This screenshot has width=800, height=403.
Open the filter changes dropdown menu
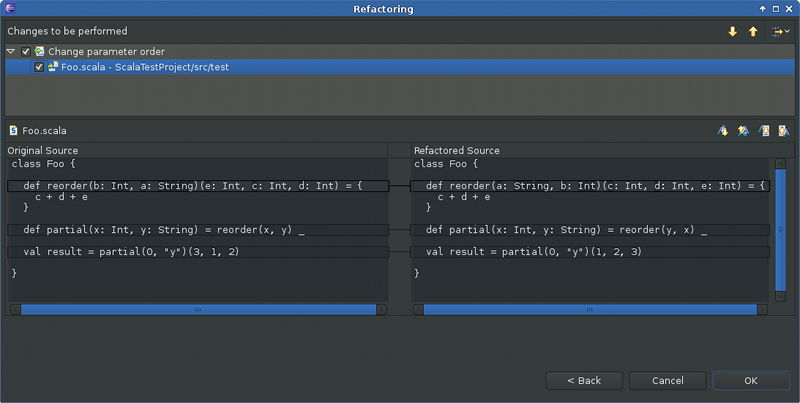click(779, 32)
